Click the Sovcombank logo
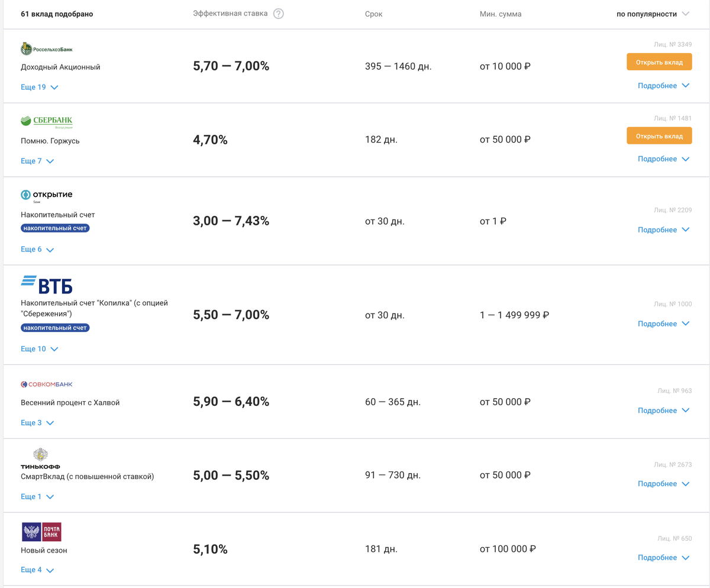Screen dimensions: 710x588 47,385
